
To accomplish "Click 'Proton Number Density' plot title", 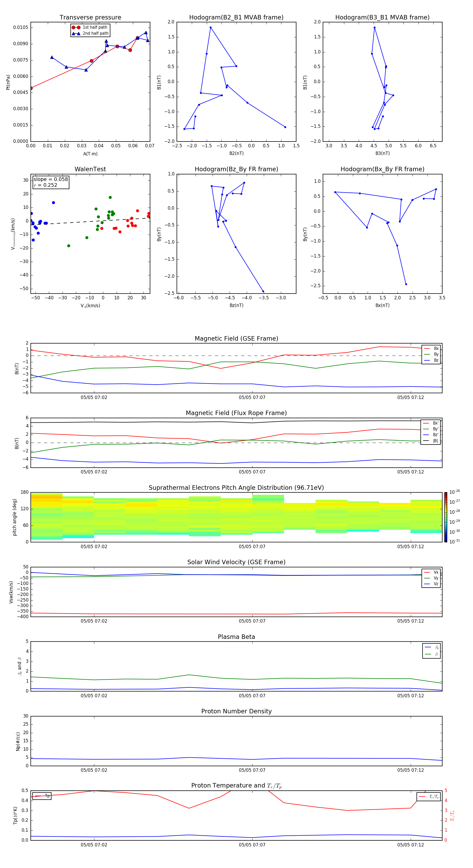I will (236, 711).
